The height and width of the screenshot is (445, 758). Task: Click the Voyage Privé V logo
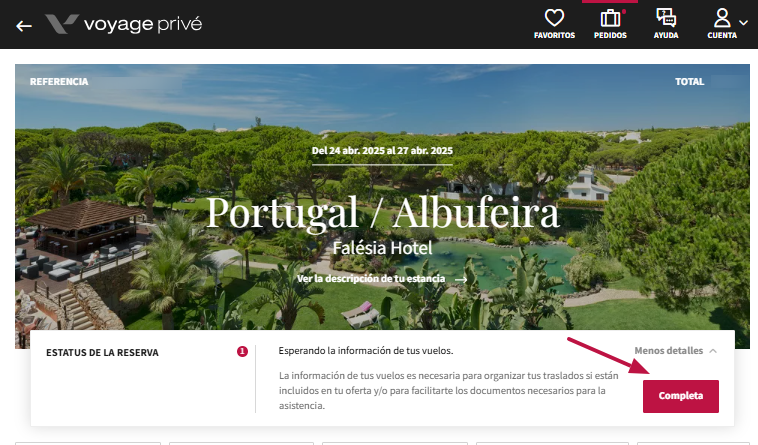tap(62, 24)
